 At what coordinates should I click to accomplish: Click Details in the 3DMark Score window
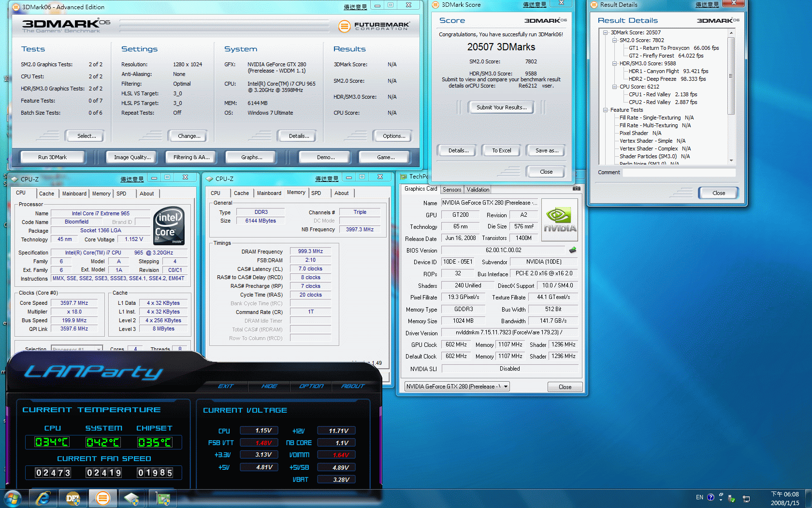[x=458, y=150]
